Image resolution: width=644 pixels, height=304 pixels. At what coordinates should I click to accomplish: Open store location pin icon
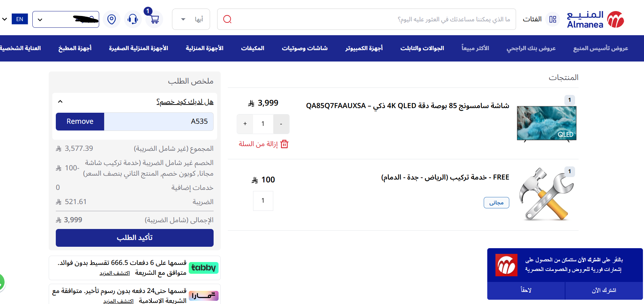[112, 19]
